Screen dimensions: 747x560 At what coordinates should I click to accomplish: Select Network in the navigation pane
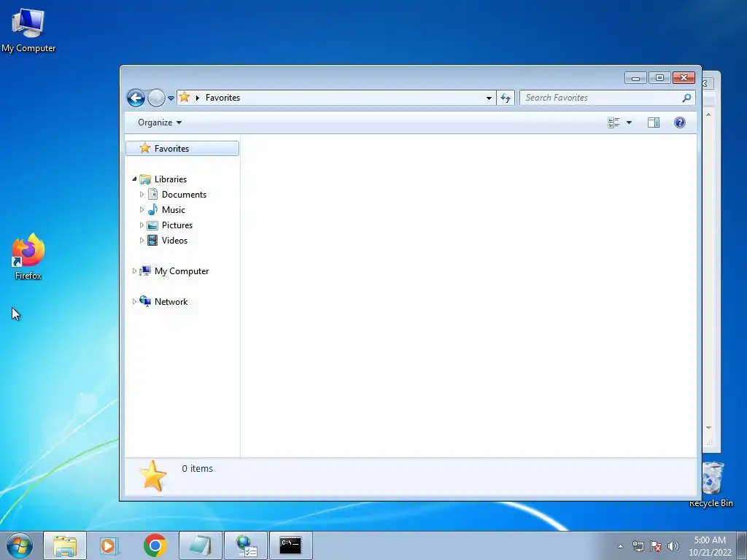point(171,301)
